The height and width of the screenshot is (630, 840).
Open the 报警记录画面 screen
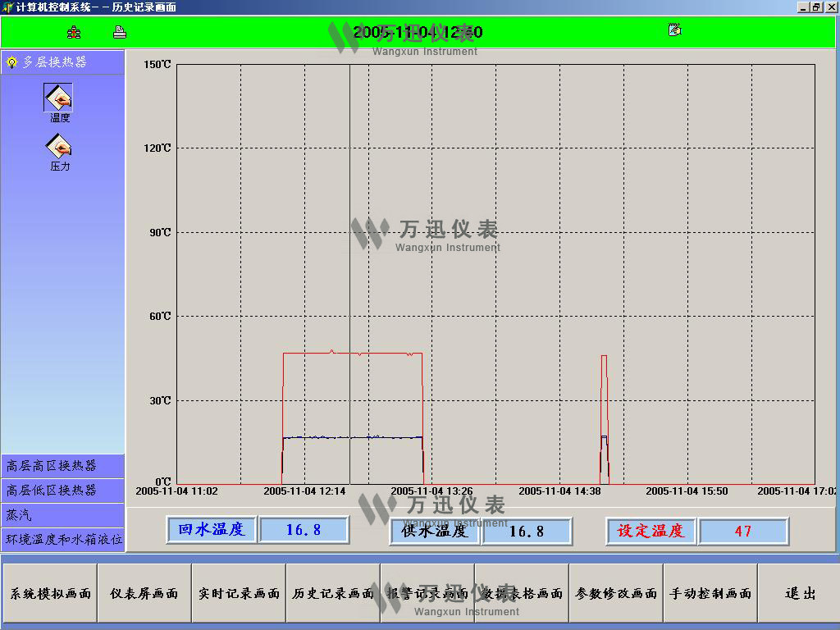coord(427,592)
